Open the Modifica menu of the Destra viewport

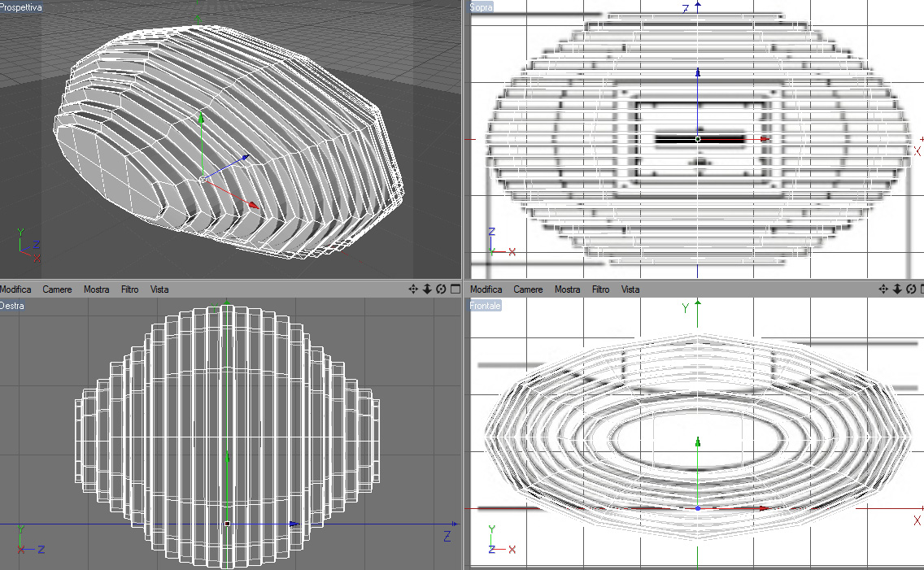(15, 289)
